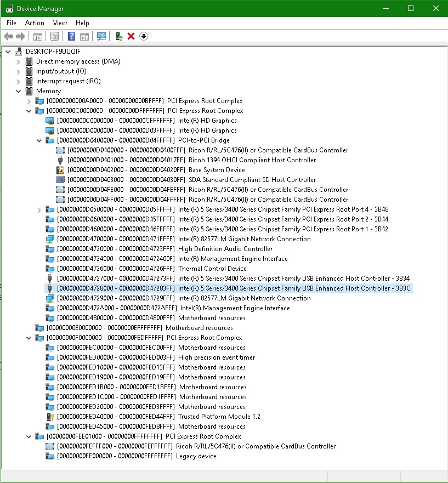The width and height of the screenshot is (448, 483).
Task: Select Motherboard resources at FED1B000
Action: (151, 387)
